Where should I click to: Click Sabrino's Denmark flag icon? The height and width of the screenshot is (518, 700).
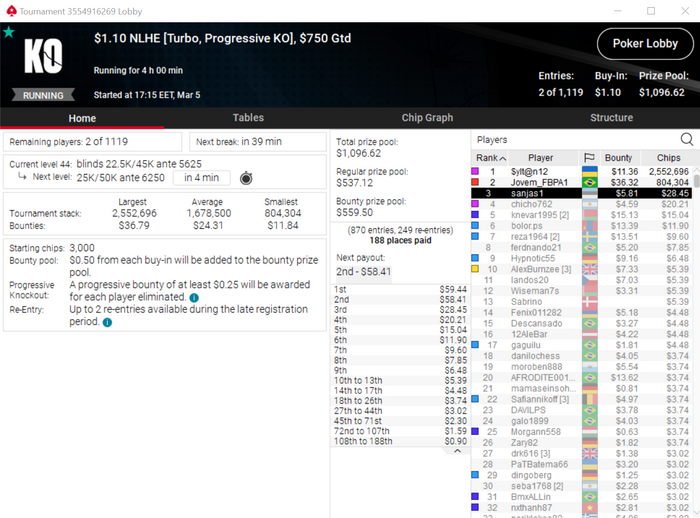click(590, 302)
